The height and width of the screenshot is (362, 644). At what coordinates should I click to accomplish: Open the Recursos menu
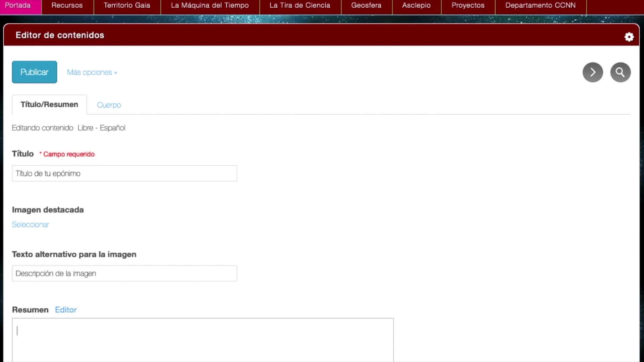[x=67, y=5]
